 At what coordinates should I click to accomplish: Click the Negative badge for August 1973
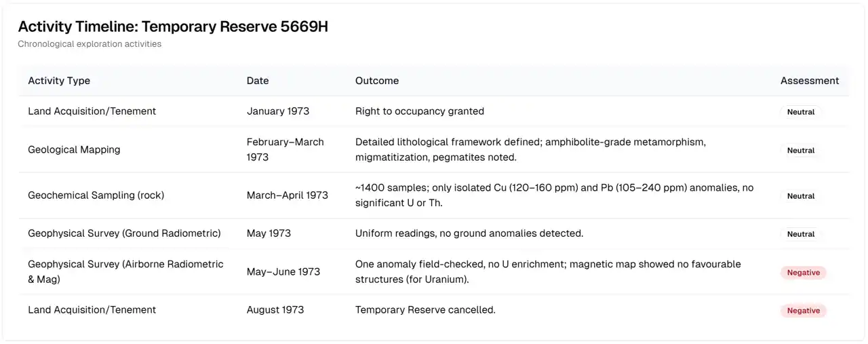804,311
